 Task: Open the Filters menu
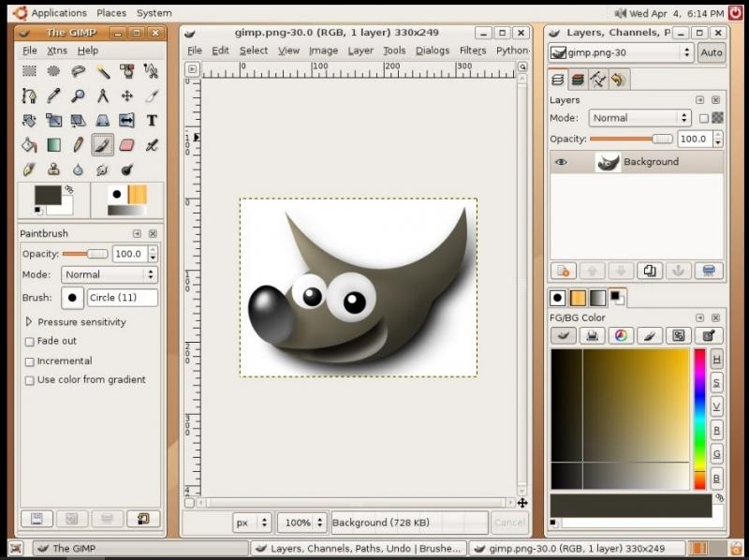click(x=473, y=51)
